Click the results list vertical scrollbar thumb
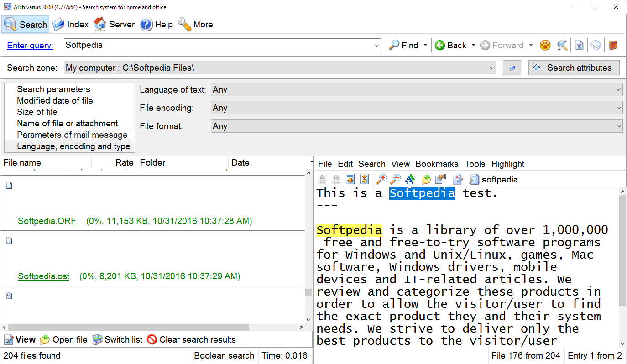Viewport: 627px width, 364px height. coord(308,292)
